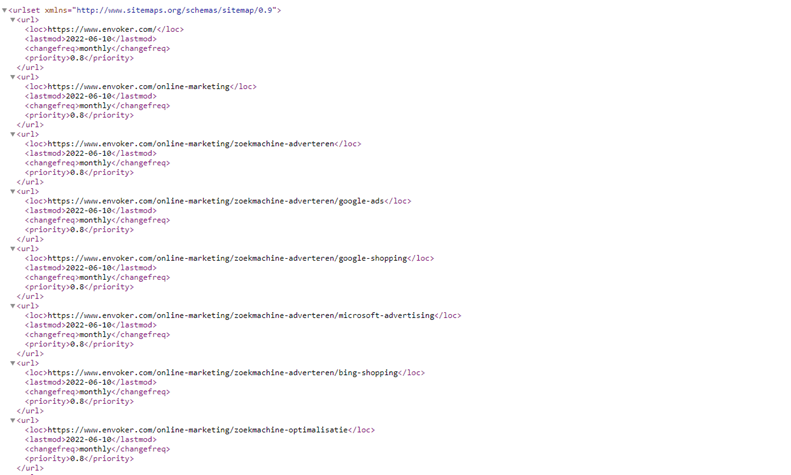Collapse the url entry for microsoft-advertising

(13, 306)
